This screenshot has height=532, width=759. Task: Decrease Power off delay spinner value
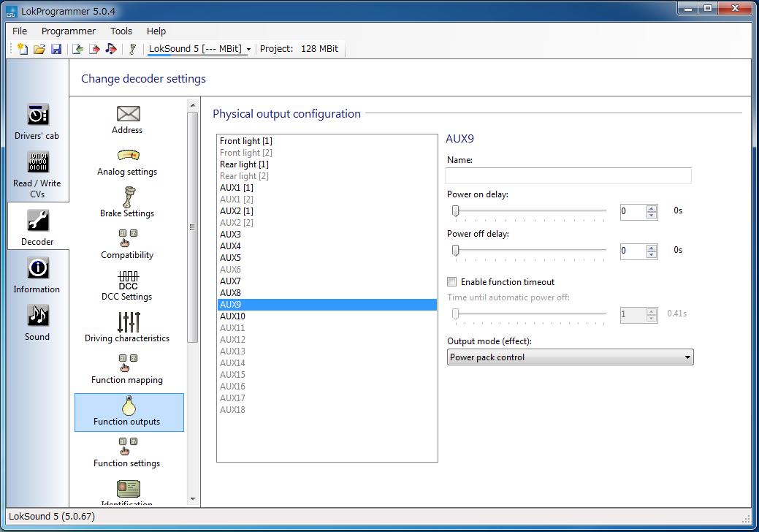tap(652, 254)
